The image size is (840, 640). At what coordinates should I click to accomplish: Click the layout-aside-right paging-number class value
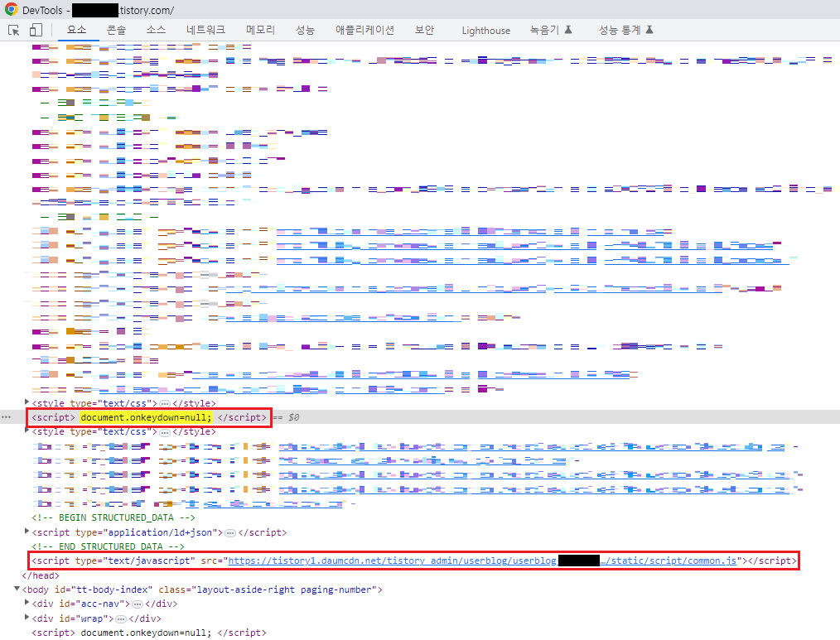click(284, 589)
